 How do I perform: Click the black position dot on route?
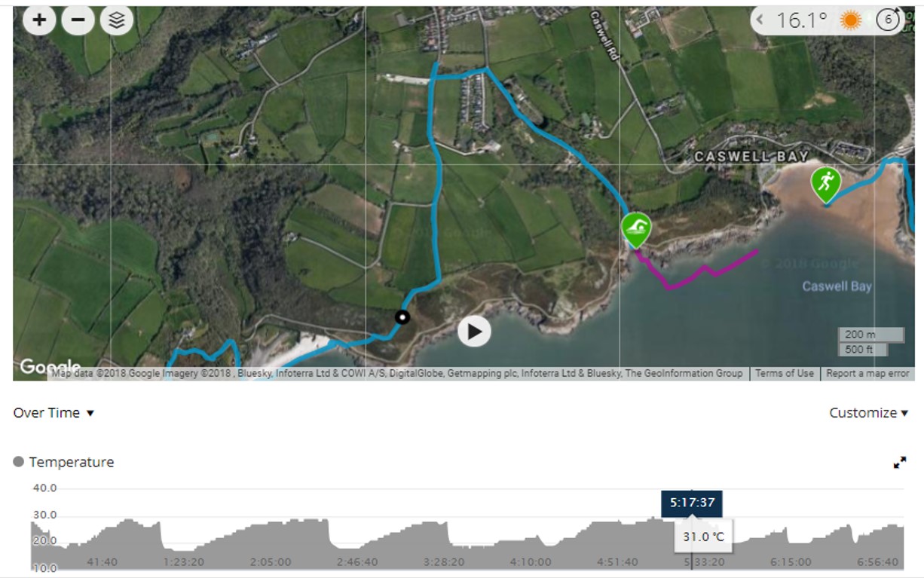click(x=403, y=317)
